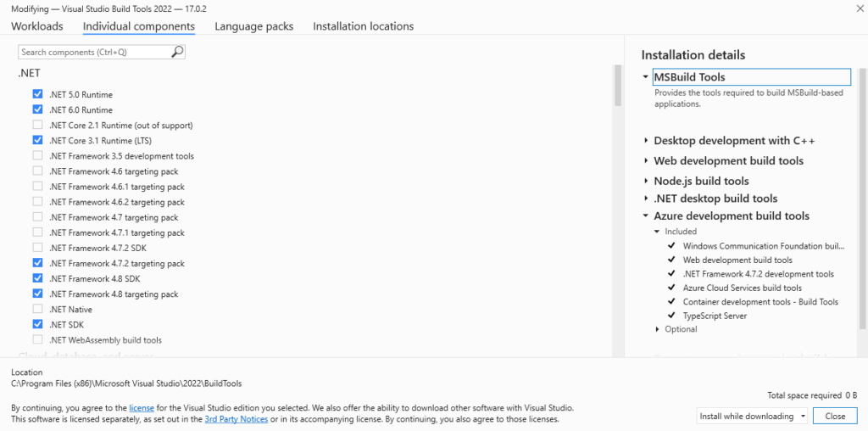The width and height of the screenshot is (868, 431).
Task: Expand the Optional components list
Action: coord(657,329)
